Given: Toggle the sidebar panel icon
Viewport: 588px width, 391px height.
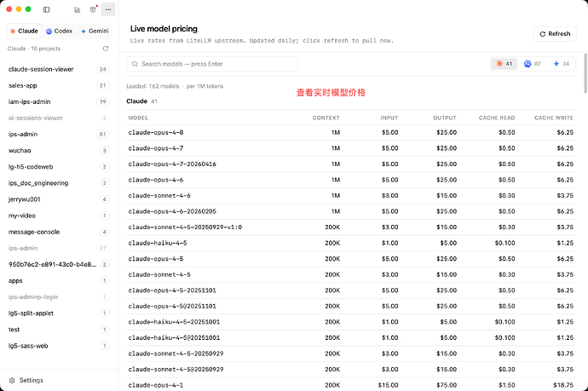Looking at the screenshot, I should click(x=47, y=9).
